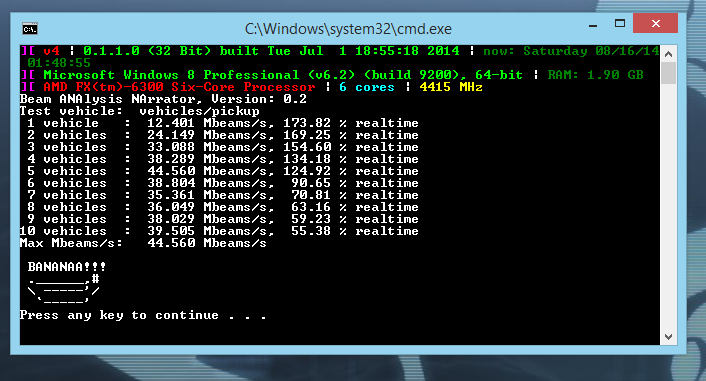Click 'Press any key to continue' prompt
The height and width of the screenshot is (381, 706).
coord(143,315)
